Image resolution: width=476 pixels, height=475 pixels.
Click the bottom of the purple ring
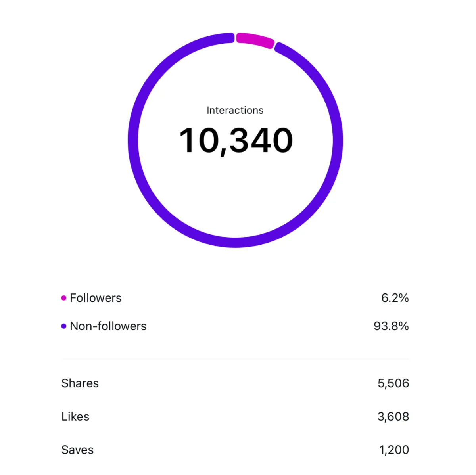pyautogui.click(x=235, y=243)
